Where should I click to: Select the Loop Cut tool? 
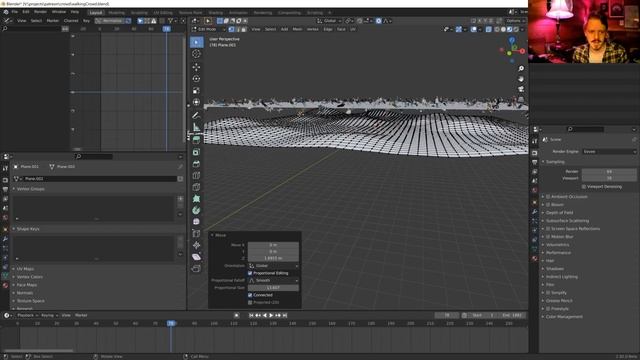pos(196,176)
